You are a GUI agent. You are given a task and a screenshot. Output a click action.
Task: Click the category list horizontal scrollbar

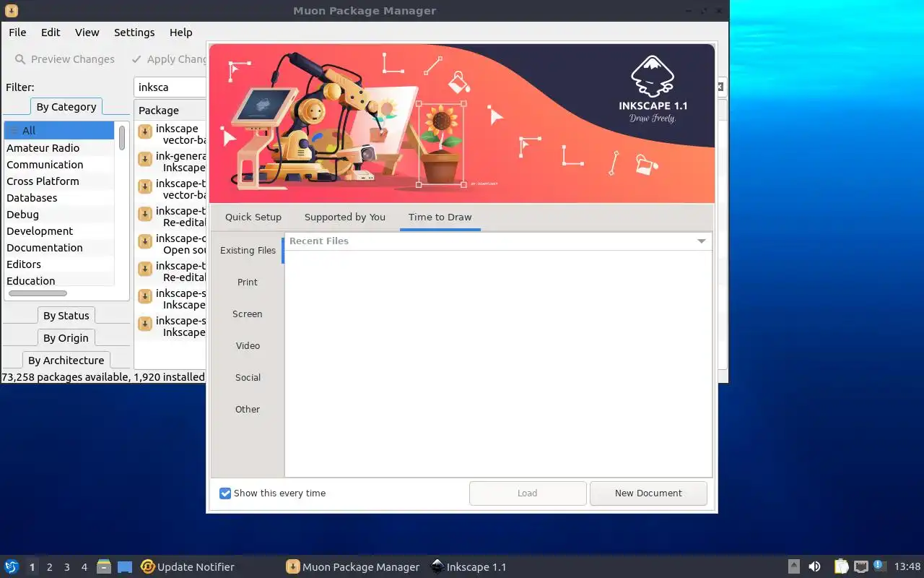pos(38,293)
